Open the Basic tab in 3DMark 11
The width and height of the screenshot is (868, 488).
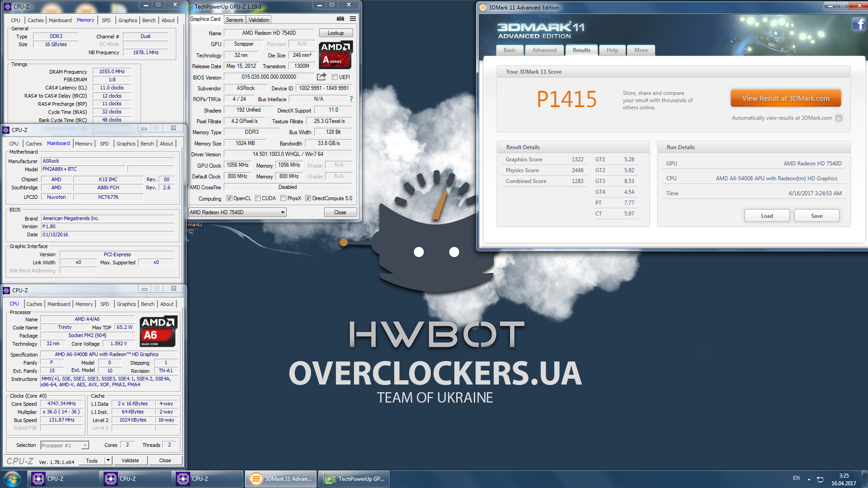(x=509, y=50)
